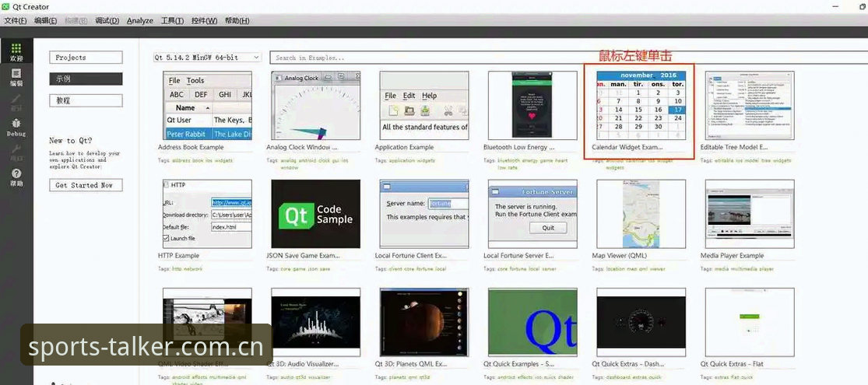Focus the Search in Examples field
Image resolution: width=868 pixels, height=385 pixels.
568,58
